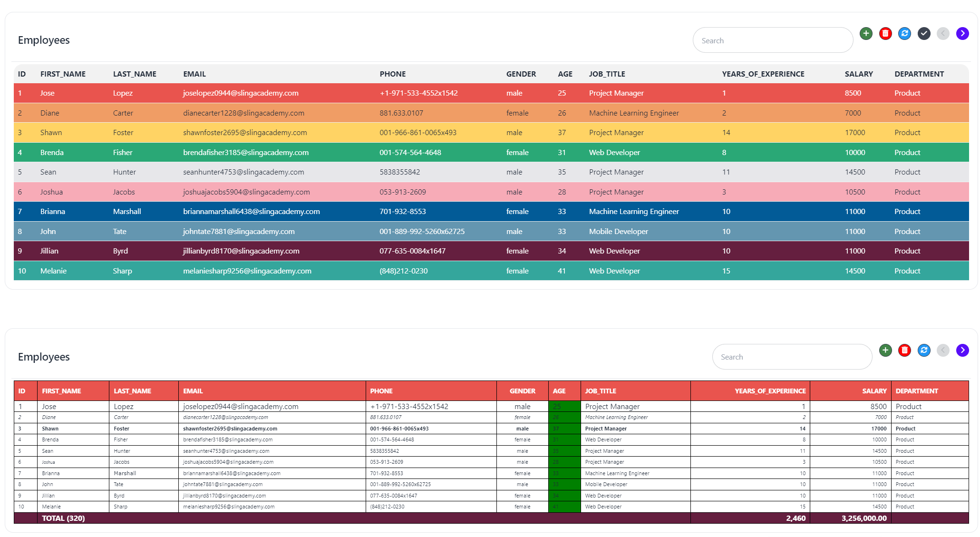This screenshot has height=537, width=980.
Task: Click the green age cell for Shawn Foster
Action: coord(564,429)
